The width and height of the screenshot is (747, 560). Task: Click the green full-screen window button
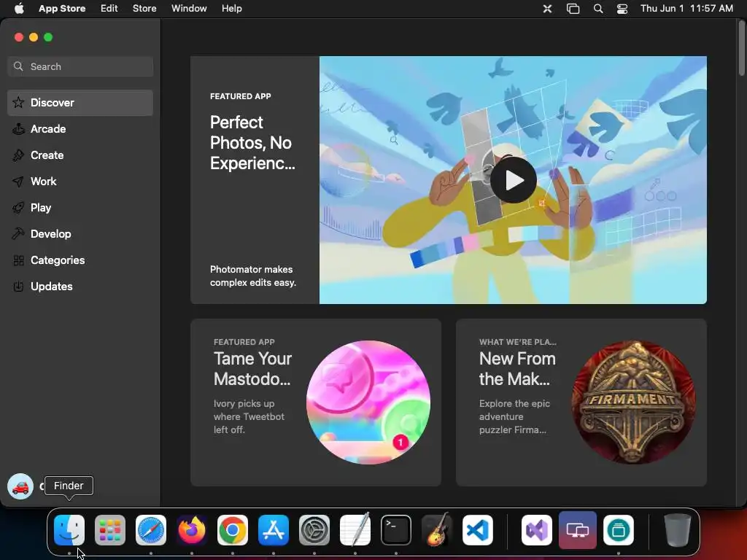click(48, 37)
